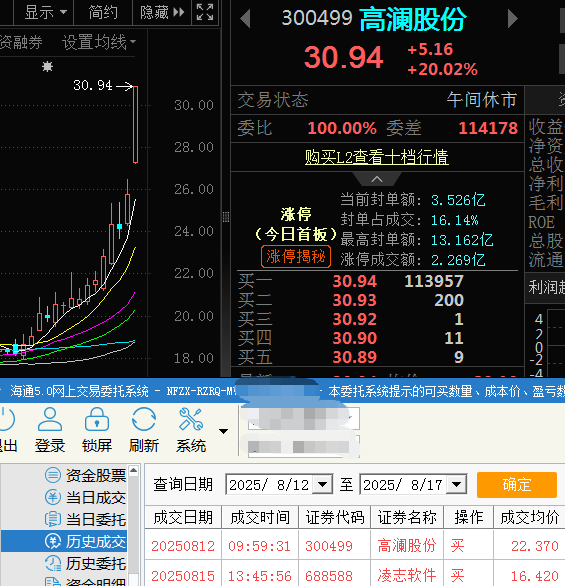Click 最高封单额 value 13.162亿

click(462, 240)
